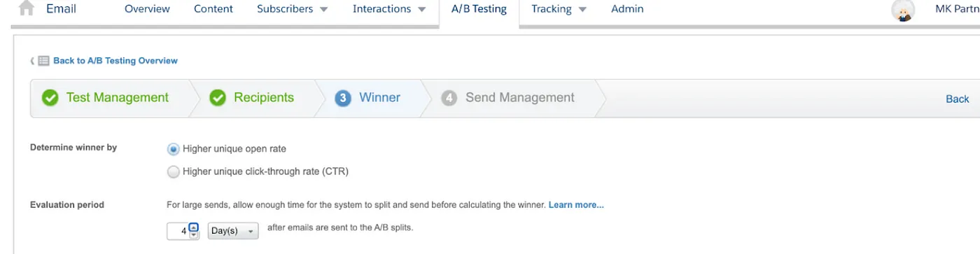Expand the Subscribers menu
Viewport: 980px width, 254px height.
pos(293,9)
